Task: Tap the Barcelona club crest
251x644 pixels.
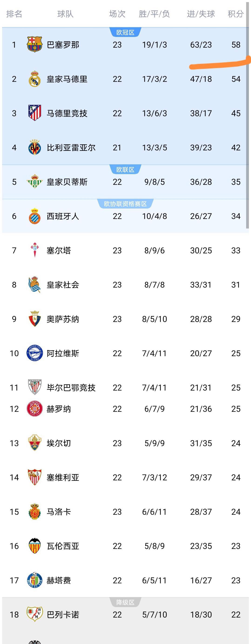Action: tap(34, 44)
